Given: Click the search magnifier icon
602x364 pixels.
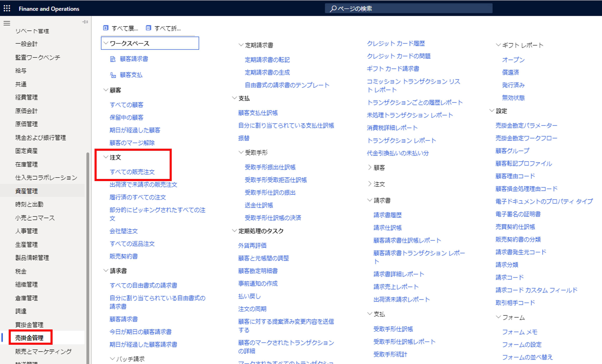Looking at the screenshot, I should coord(333,9).
